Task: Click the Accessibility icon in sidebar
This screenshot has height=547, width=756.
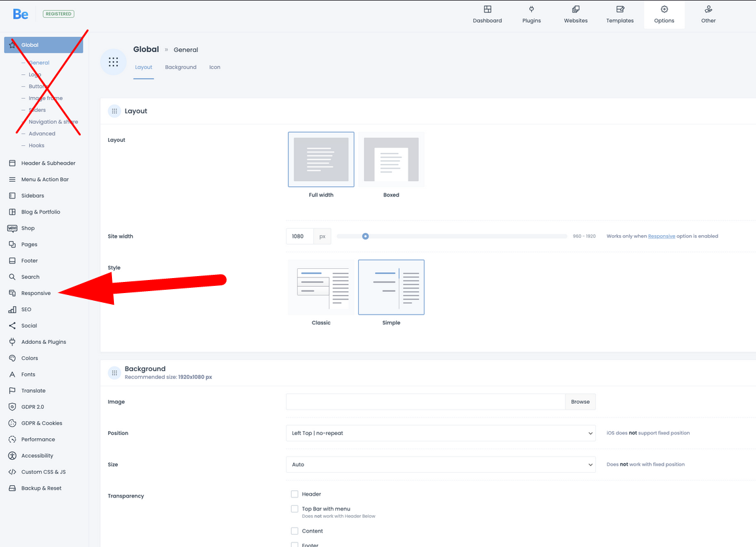Action: 12,456
